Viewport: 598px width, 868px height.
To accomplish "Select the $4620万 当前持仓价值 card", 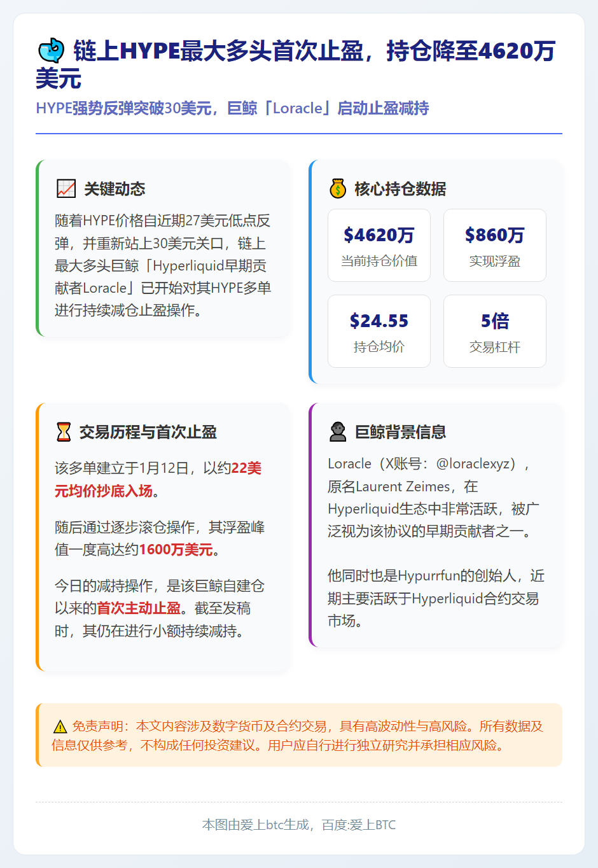I will pos(379,246).
